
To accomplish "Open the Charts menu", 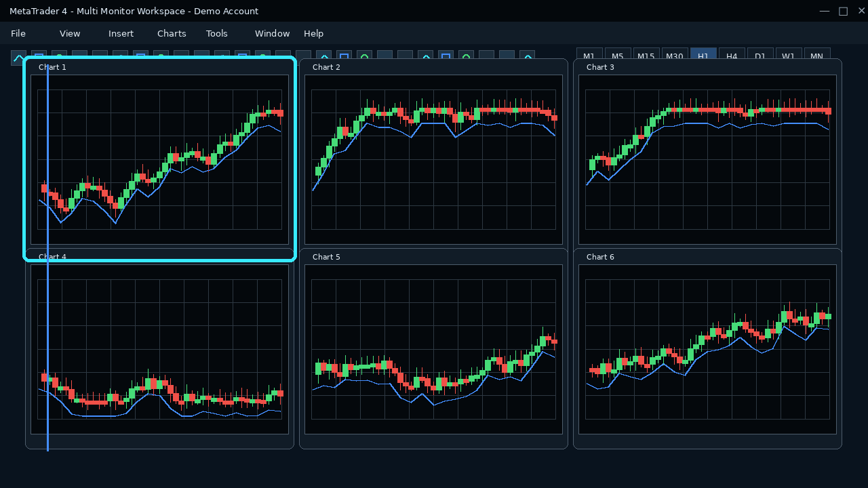I will tap(172, 33).
